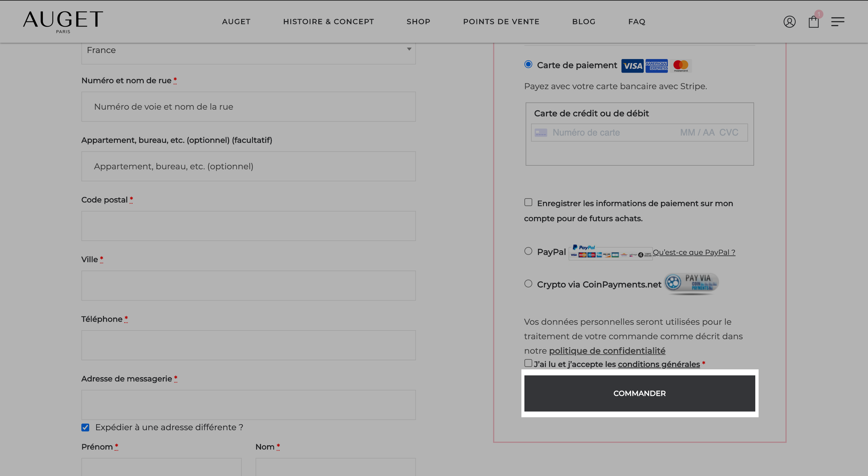This screenshot has height=476, width=868.
Task: Select the Carte de paiement radio option
Action: (x=528, y=64)
